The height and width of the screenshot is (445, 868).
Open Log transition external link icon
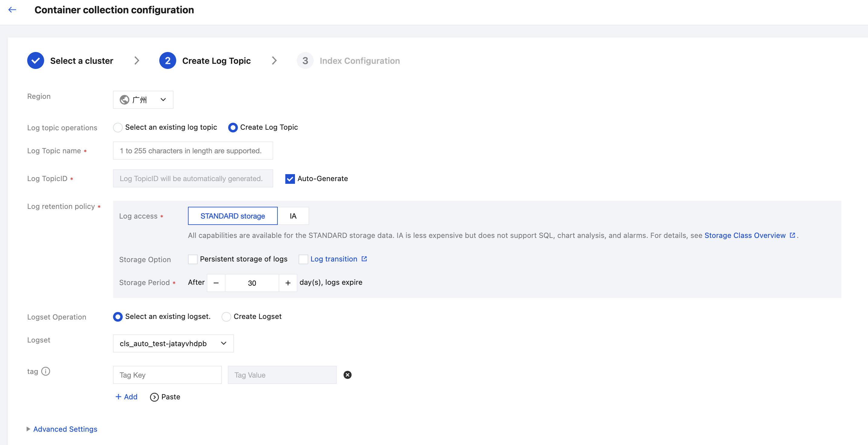click(364, 259)
